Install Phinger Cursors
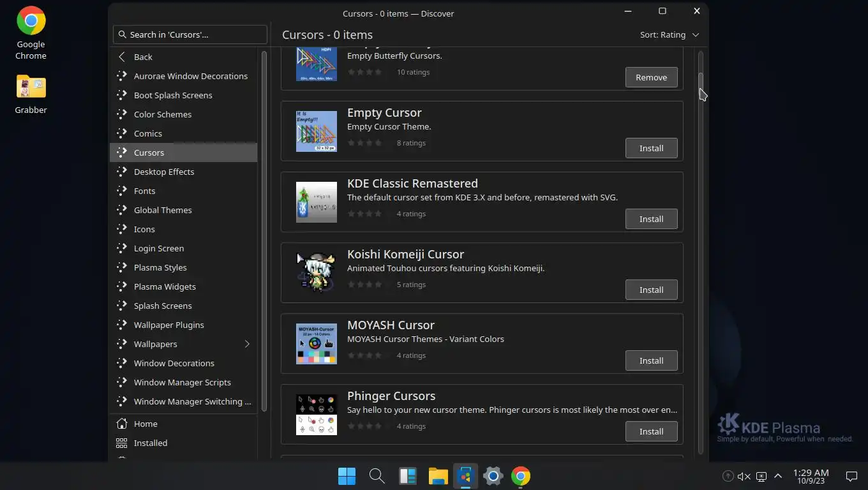 coord(652,431)
